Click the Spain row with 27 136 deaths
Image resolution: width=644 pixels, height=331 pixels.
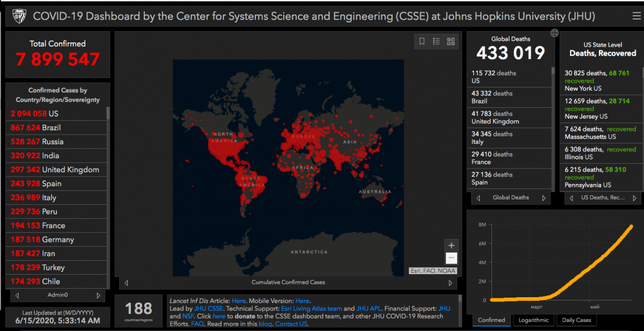[x=509, y=179]
